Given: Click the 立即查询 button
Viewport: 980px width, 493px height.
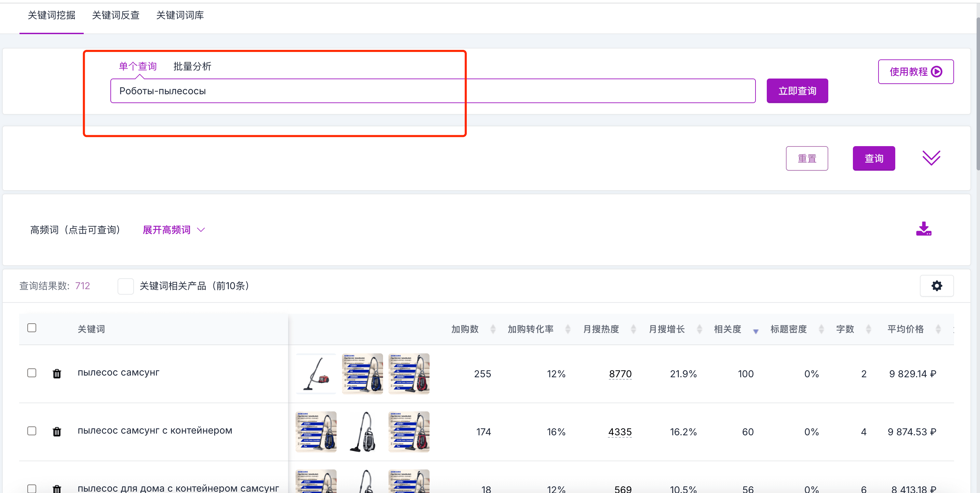Looking at the screenshot, I should tap(797, 91).
